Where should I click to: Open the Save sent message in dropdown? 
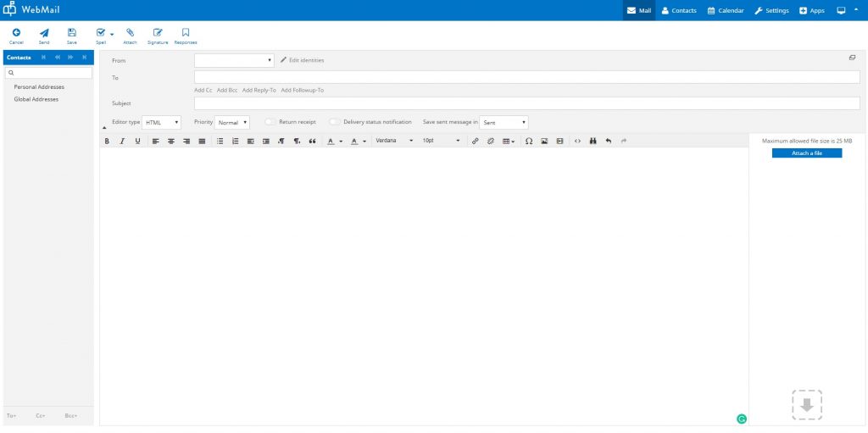pos(504,122)
